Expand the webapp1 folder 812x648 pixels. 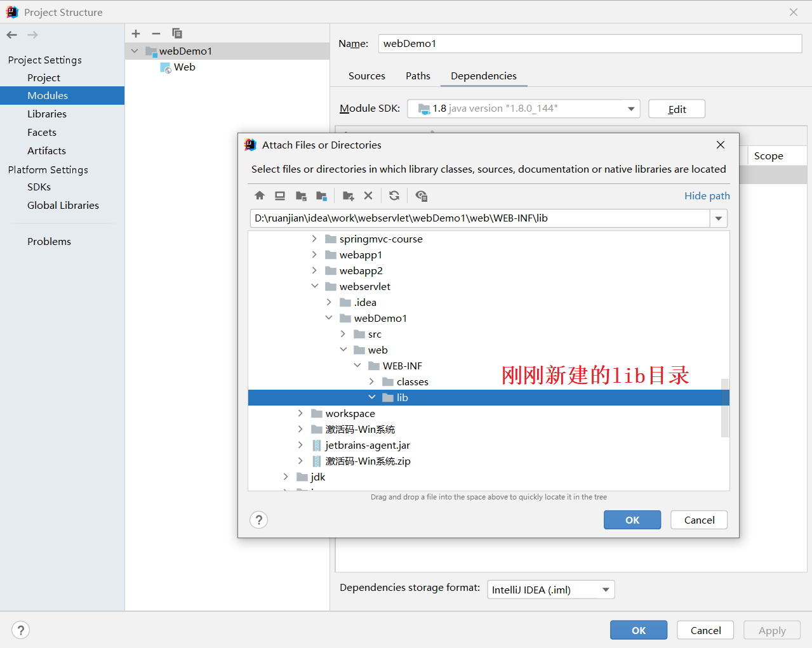coord(314,255)
